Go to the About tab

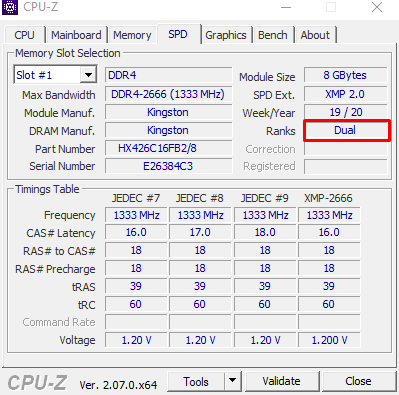point(315,35)
